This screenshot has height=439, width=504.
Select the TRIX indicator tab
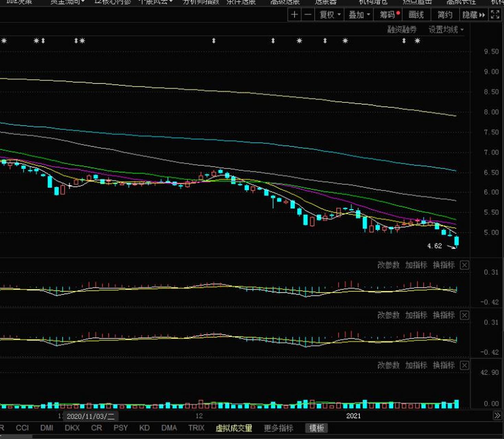pyautogui.click(x=196, y=428)
